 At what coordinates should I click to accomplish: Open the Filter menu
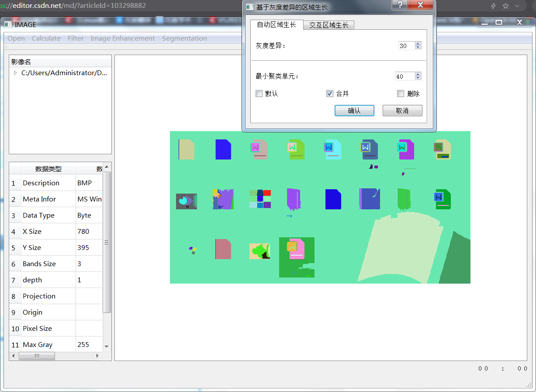76,38
